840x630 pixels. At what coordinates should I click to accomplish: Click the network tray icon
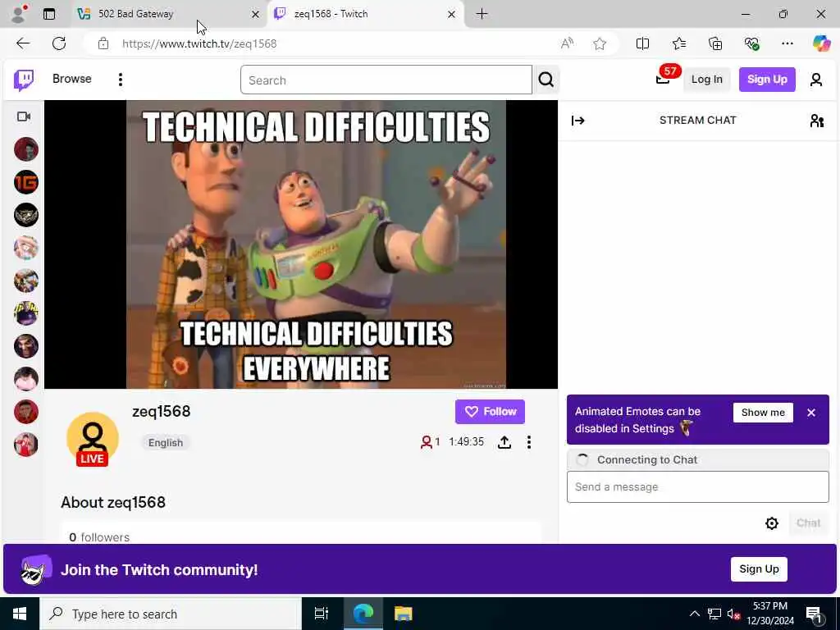pyautogui.click(x=714, y=614)
